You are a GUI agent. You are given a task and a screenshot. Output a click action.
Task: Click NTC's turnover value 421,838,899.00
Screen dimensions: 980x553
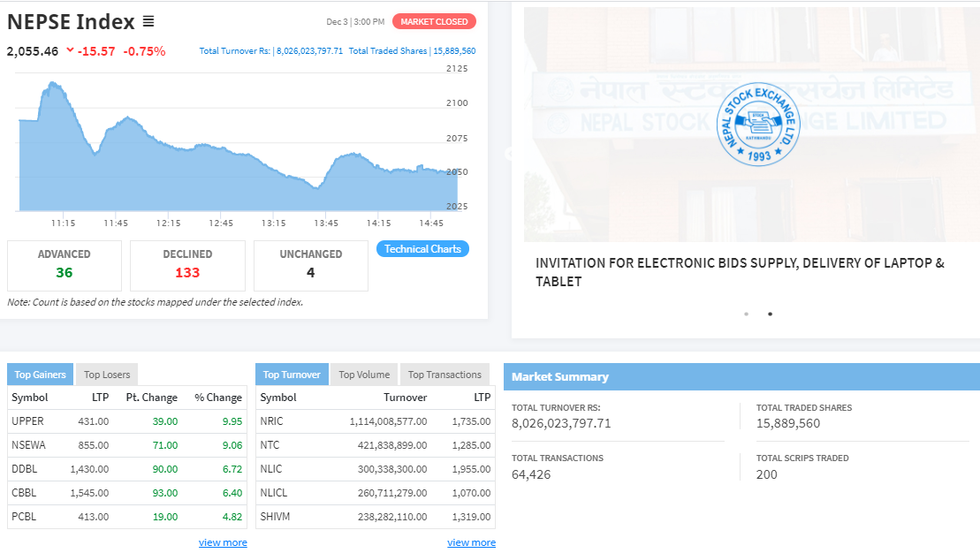click(392, 445)
